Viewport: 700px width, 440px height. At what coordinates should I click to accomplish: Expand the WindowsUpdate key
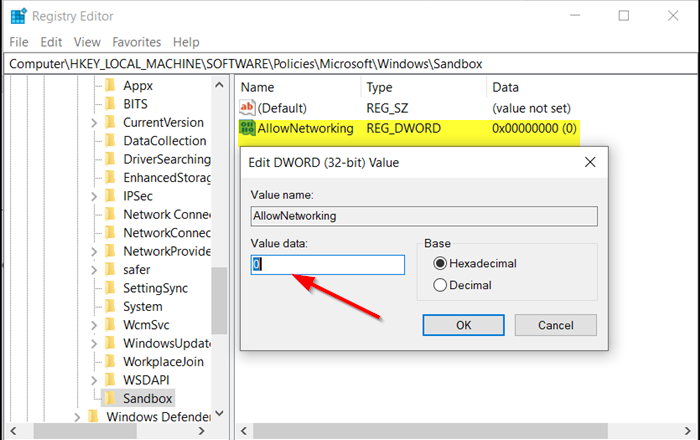(x=94, y=344)
